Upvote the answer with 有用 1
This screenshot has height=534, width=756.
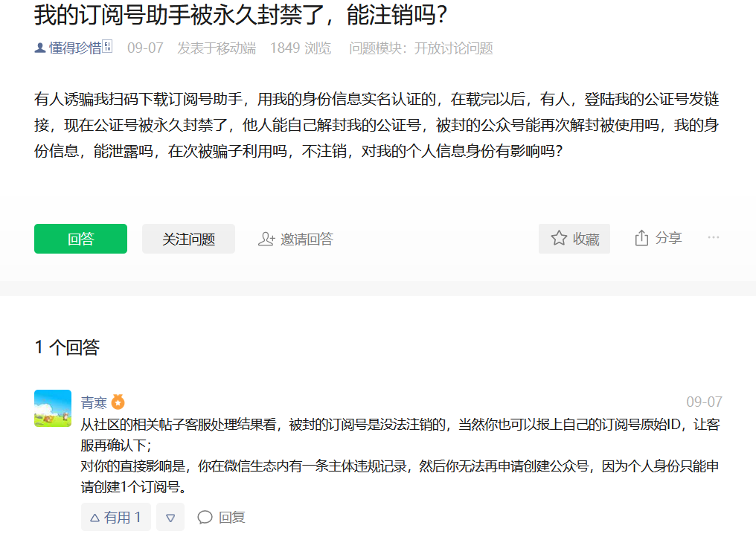click(x=116, y=517)
